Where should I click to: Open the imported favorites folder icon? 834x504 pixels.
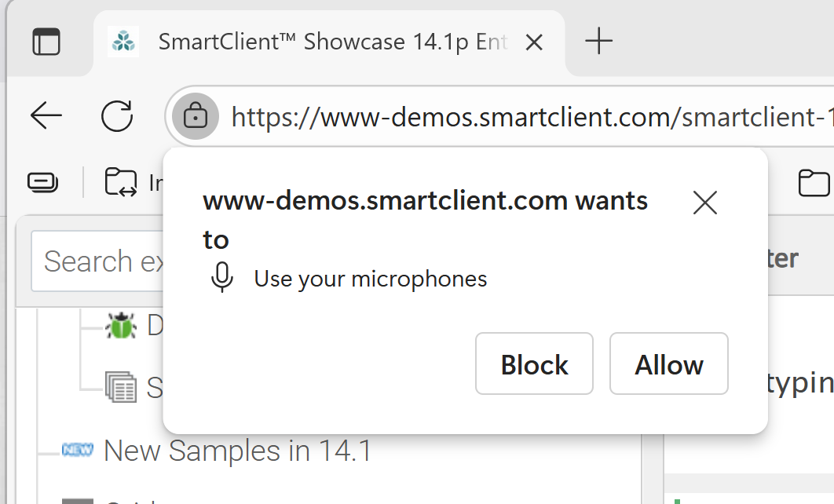click(121, 183)
